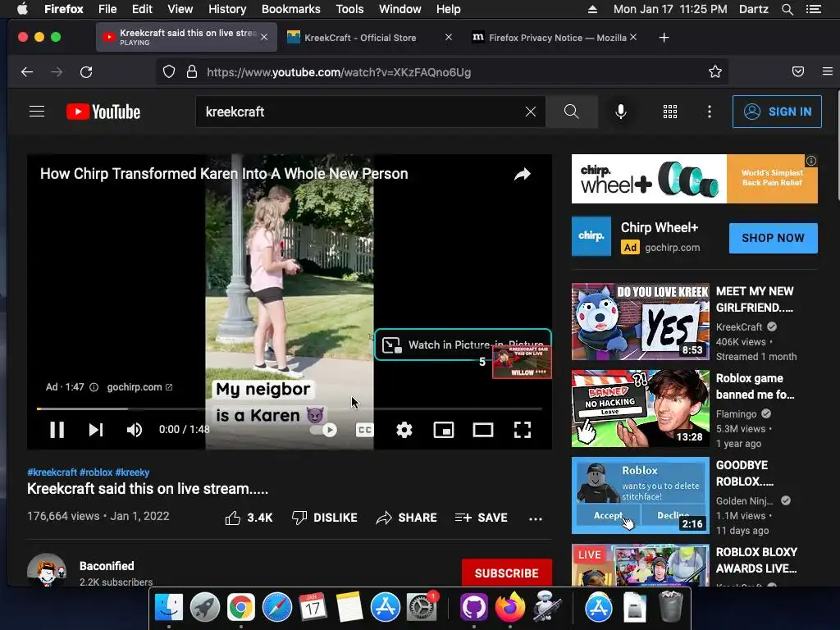Open the View menu in menu bar
This screenshot has height=630, width=840.
180,9
